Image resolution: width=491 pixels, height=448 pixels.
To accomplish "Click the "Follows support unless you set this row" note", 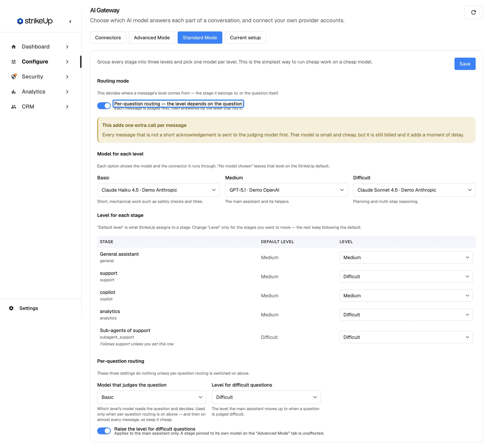I will [137, 344].
